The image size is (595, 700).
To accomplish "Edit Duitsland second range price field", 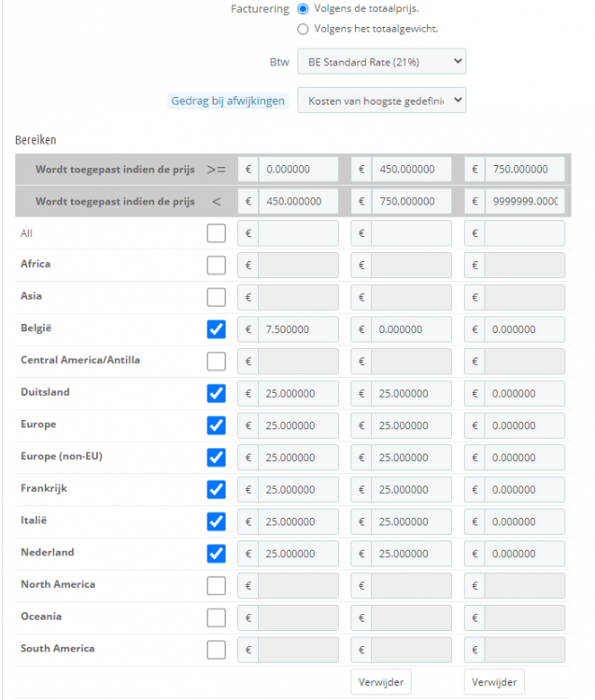I will coord(411,393).
